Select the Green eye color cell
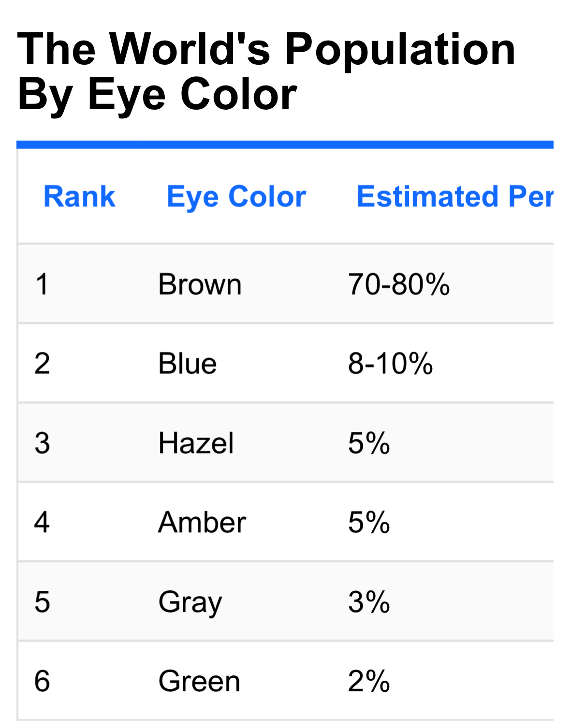 [x=199, y=681]
